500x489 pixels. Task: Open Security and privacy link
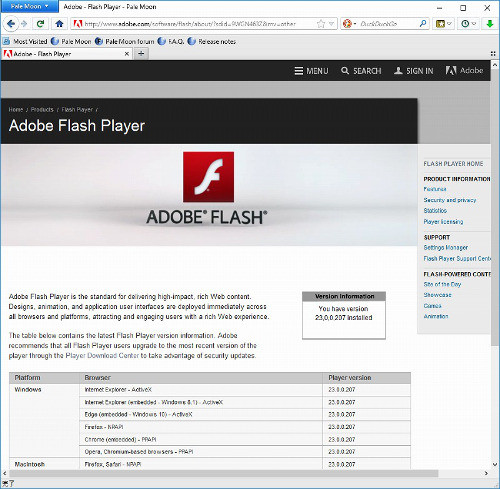pyautogui.click(x=450, y=200)
